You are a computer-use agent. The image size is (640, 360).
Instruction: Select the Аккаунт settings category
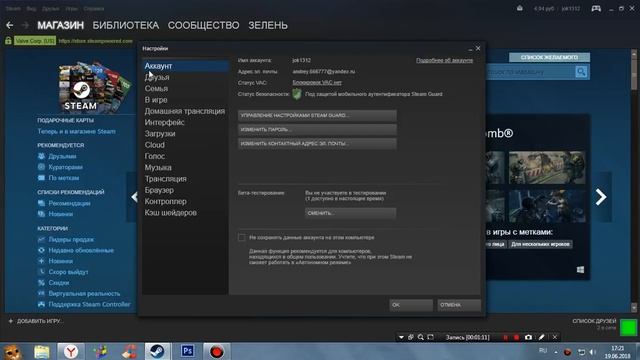point(185,66)
